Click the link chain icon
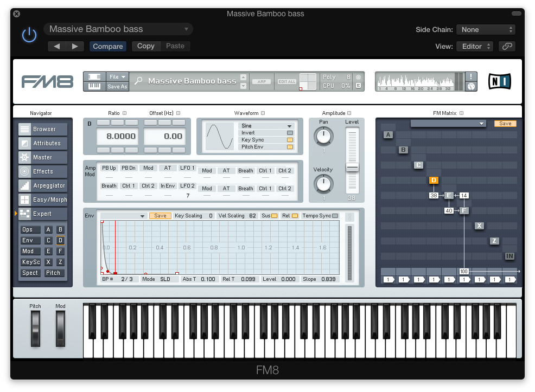Screen dimensions: 535x392 click(x=507, y=46)
